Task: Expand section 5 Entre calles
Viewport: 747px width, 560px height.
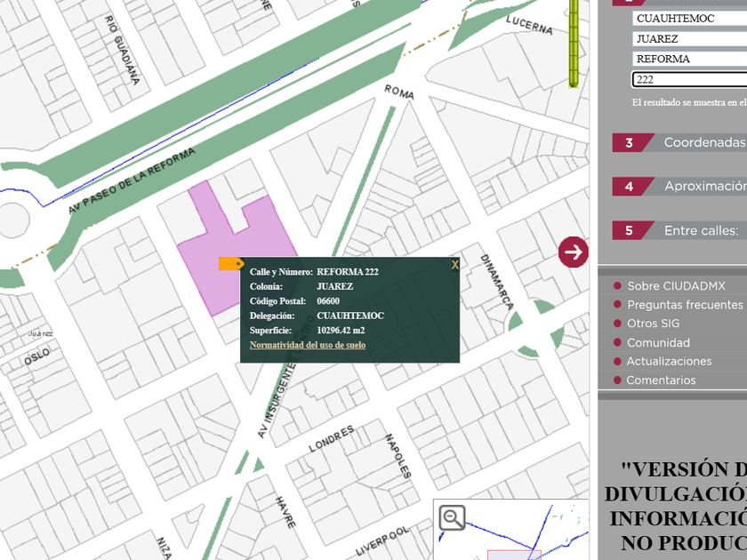Action: [679, 230]
